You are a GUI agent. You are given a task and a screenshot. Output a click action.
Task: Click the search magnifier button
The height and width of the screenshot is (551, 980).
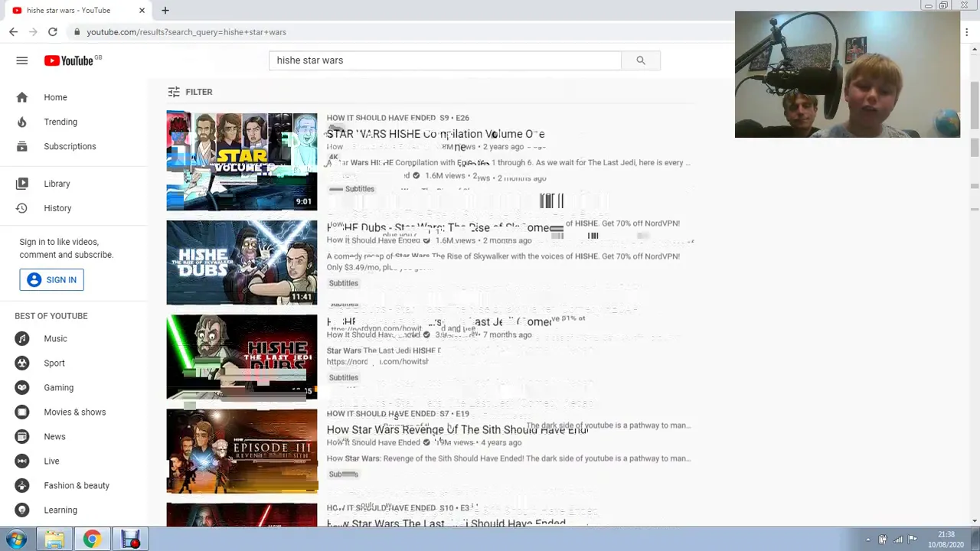641,60
